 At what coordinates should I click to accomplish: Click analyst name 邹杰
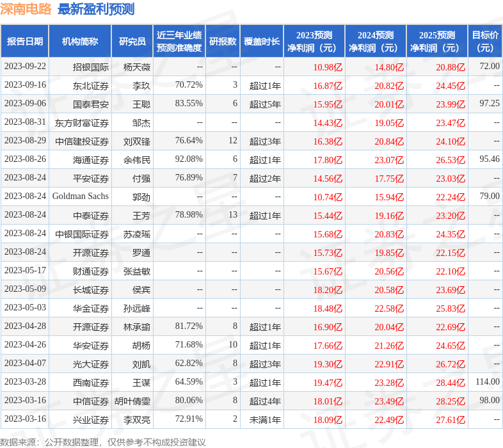[141, 123]
